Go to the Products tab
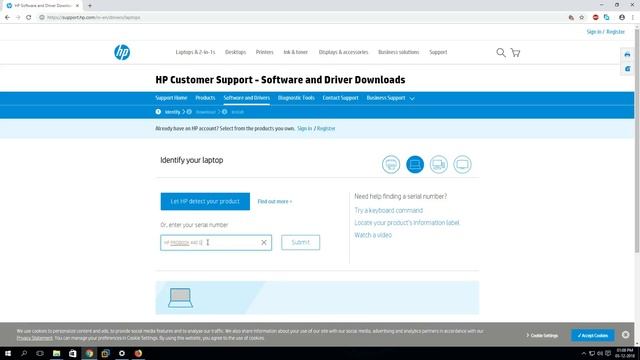640x360 pixels. pos(205,98)
